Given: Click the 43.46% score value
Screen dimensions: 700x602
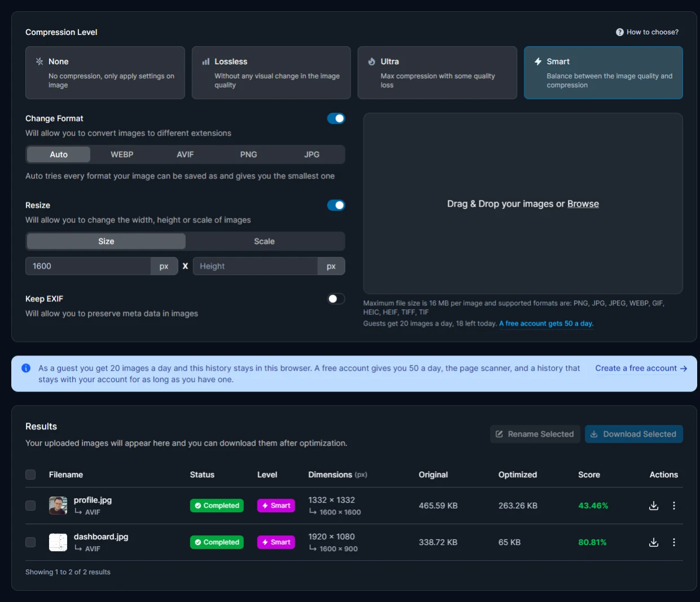Looking at the screenshot, I should point(593,506).
